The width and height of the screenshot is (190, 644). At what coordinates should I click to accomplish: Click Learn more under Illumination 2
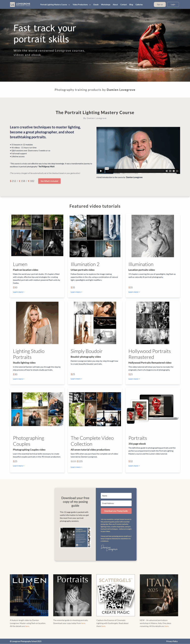click(76, 292)
